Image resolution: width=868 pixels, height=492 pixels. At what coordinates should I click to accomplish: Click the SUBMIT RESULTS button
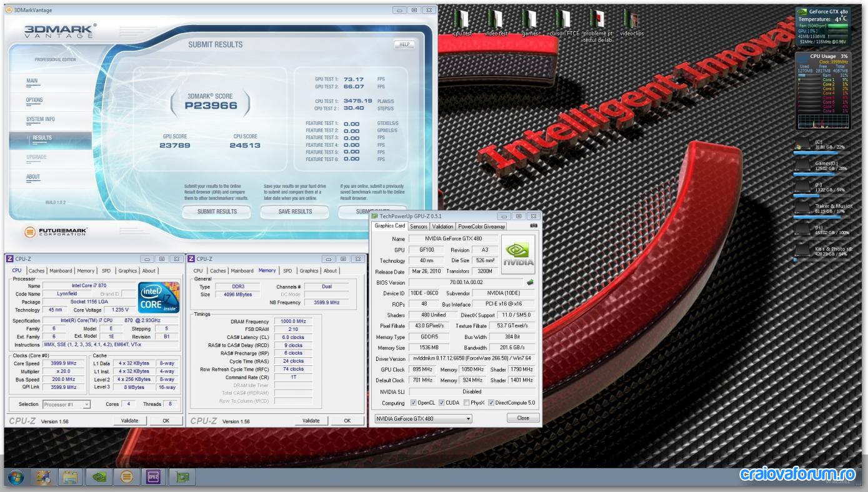coord(217,212)
